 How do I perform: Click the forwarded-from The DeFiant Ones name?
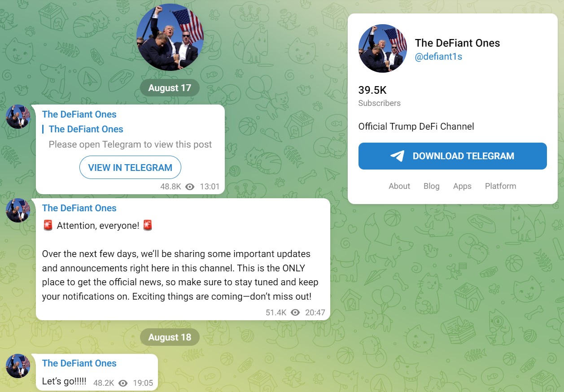coord(86,129)
